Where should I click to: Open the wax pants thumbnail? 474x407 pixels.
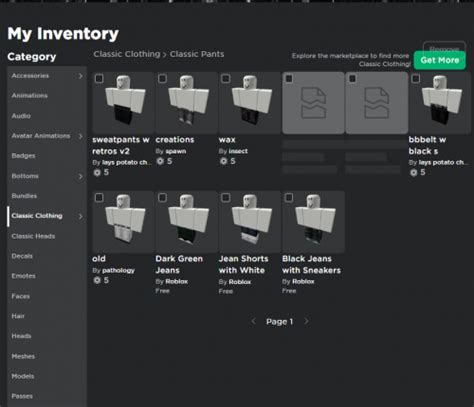250,103
